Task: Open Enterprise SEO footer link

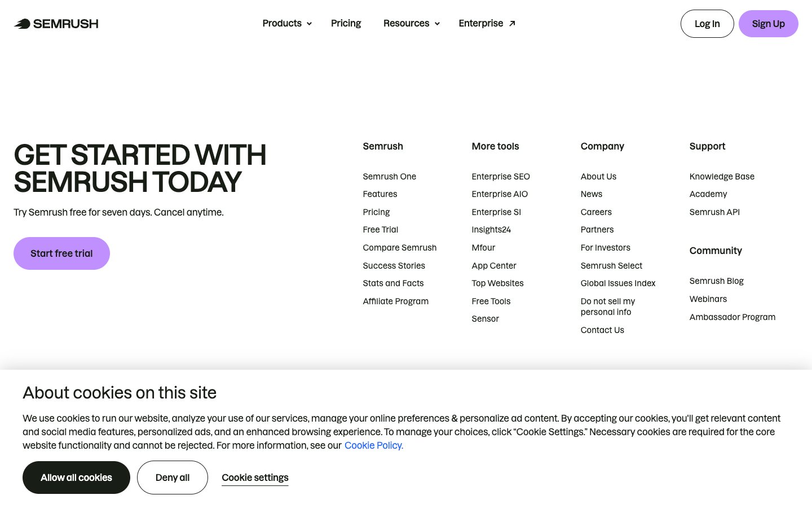Action: click(x=501, y=177)
